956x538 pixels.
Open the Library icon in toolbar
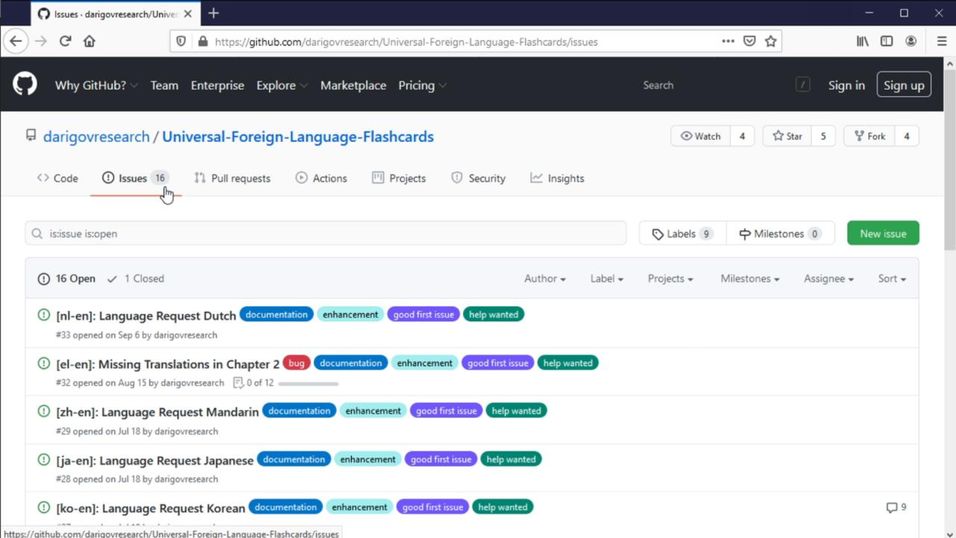pos(862,41)
